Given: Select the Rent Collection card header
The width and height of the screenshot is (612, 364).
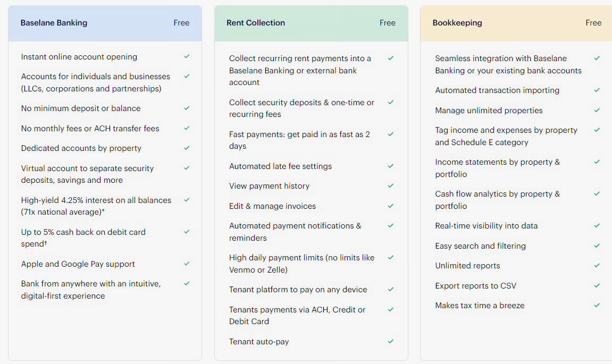Looking at the screenshot, I should [311, 23].
